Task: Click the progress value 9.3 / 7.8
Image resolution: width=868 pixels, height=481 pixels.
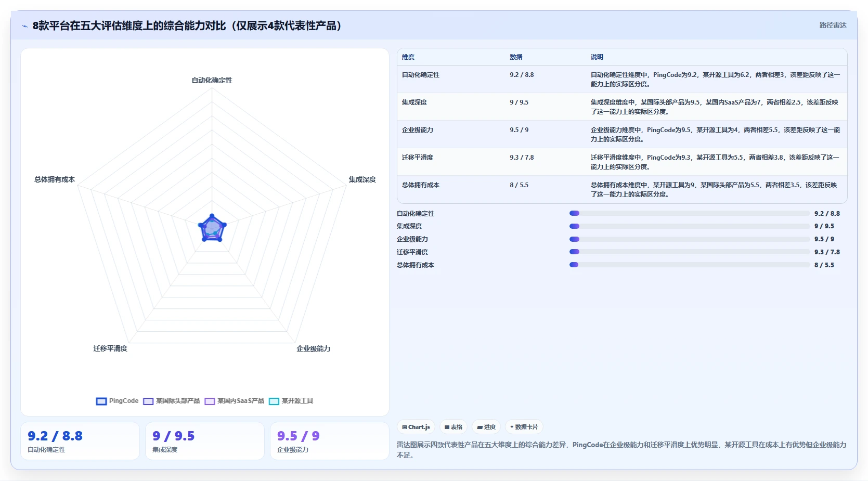Action: 827,252
